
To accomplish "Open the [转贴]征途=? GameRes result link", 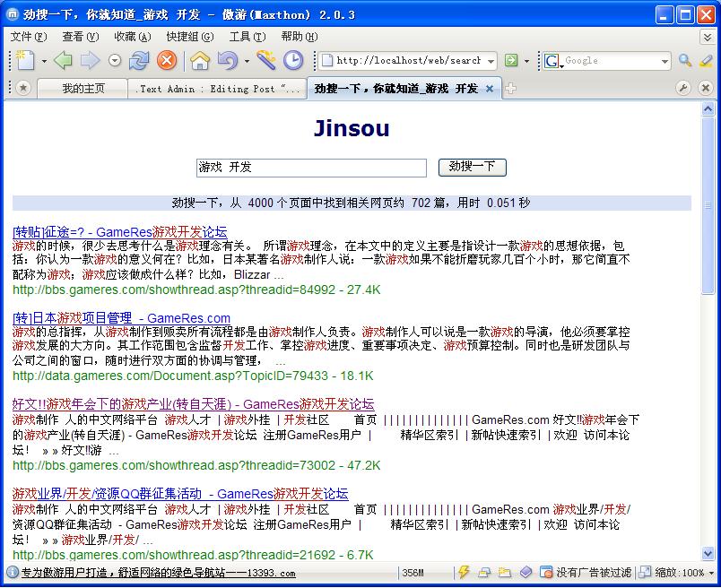I will [119, 232].
